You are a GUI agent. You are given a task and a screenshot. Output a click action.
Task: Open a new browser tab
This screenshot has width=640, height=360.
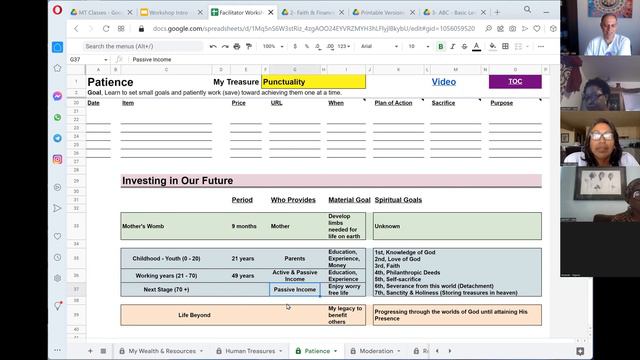pos(497,13)
